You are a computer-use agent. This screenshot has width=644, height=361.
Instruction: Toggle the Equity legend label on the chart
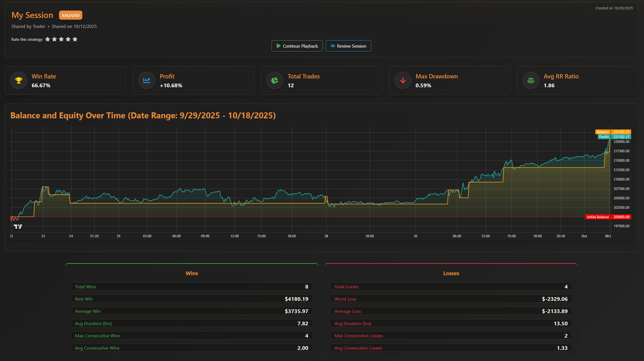604,137
